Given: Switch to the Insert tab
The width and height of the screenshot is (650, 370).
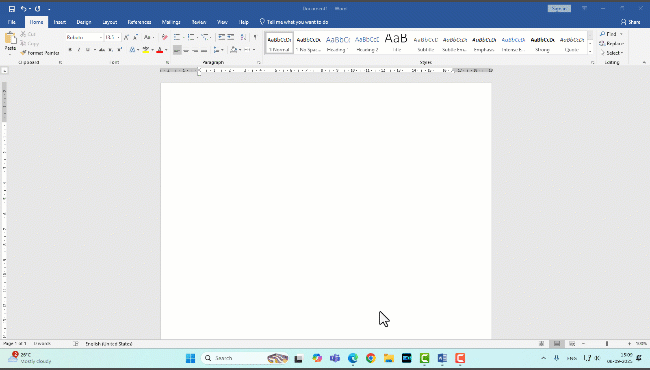Looking at the screenshot, I should pos(60,22).
